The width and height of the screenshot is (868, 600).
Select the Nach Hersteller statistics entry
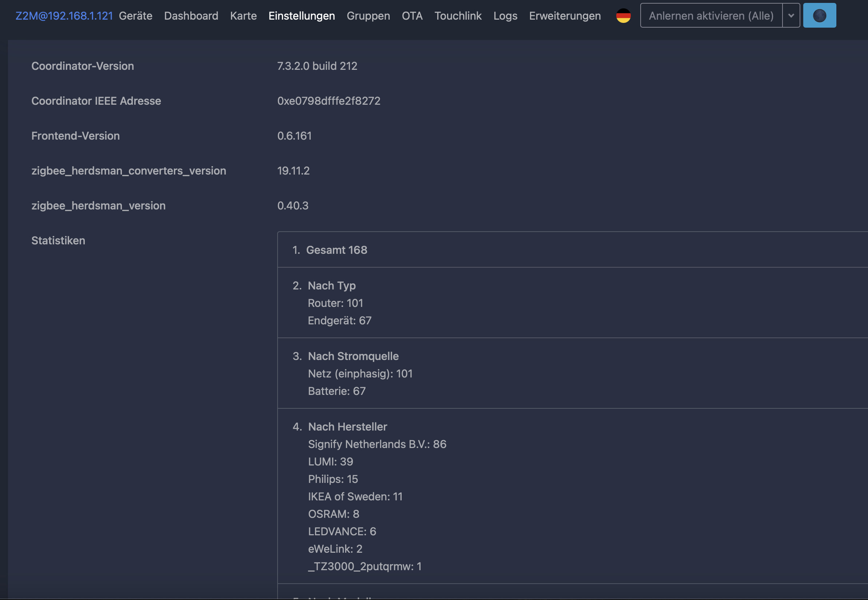pyautogui.click(x=347, y=426)
